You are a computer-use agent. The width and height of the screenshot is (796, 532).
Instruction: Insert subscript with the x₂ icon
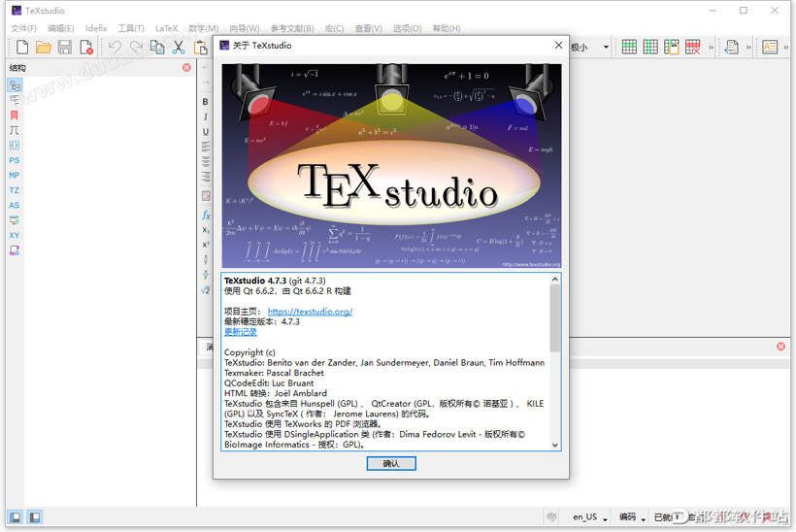click(206, 230)
